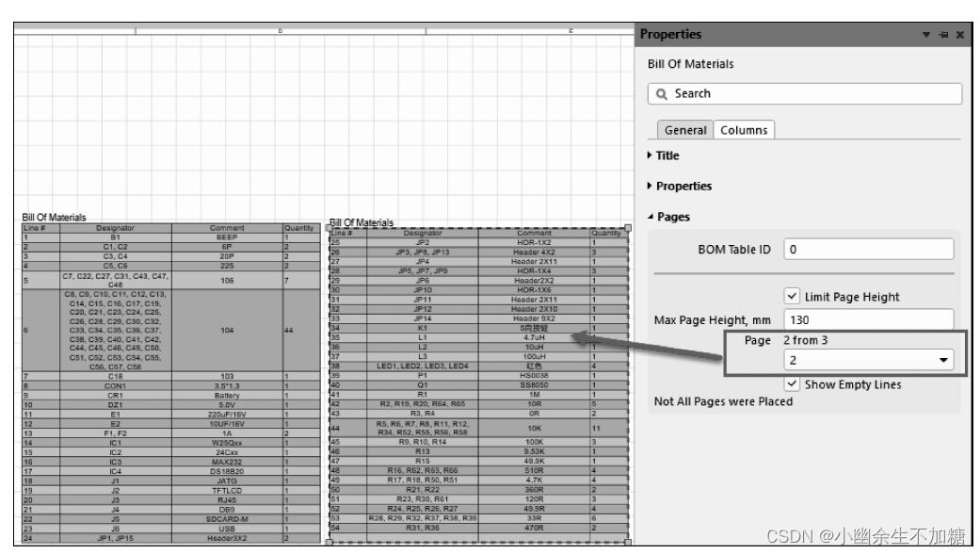Open the Properties panel options dropdown arrow
The height and width of the screenshot is (554, 980).
pos(926,35)
